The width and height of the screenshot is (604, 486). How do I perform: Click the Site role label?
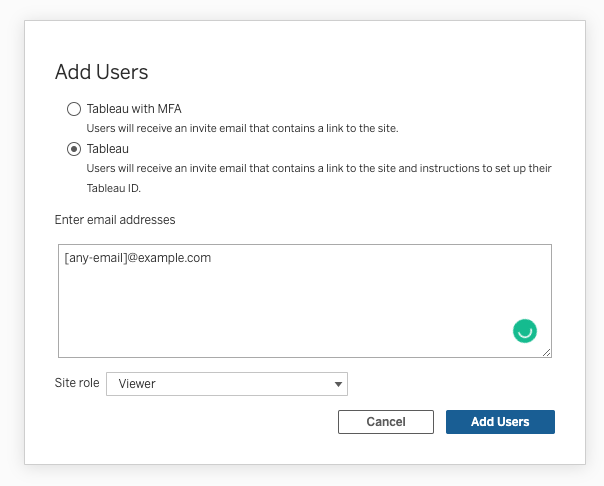click(77, 383)
